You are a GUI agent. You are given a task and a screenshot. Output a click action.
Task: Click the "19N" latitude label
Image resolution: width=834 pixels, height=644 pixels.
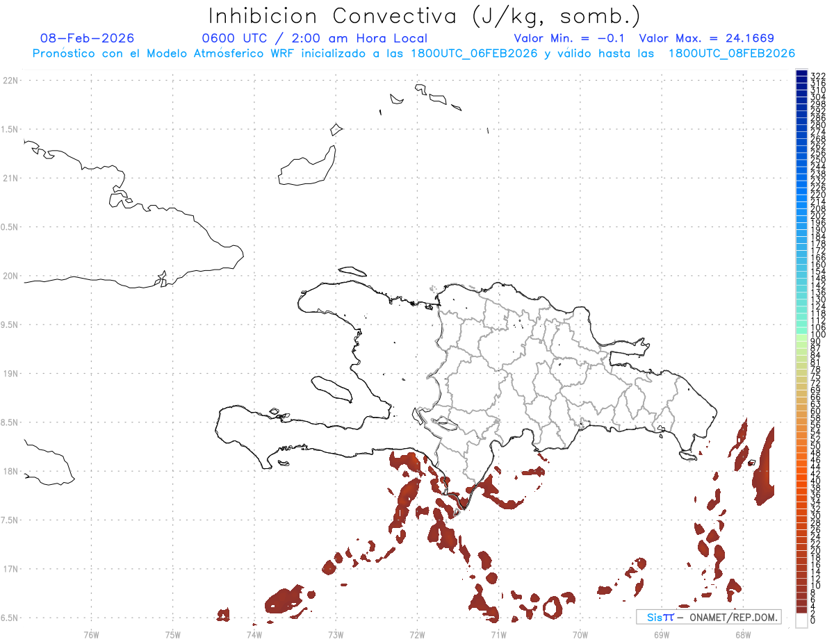click(10, 374)
